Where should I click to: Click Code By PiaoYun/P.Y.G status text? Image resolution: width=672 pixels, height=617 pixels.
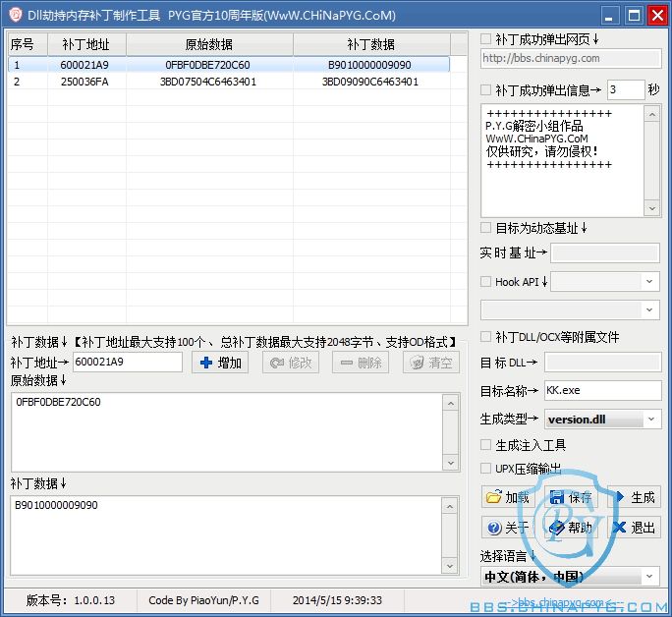pyautogui.click(x=203, y=600)
